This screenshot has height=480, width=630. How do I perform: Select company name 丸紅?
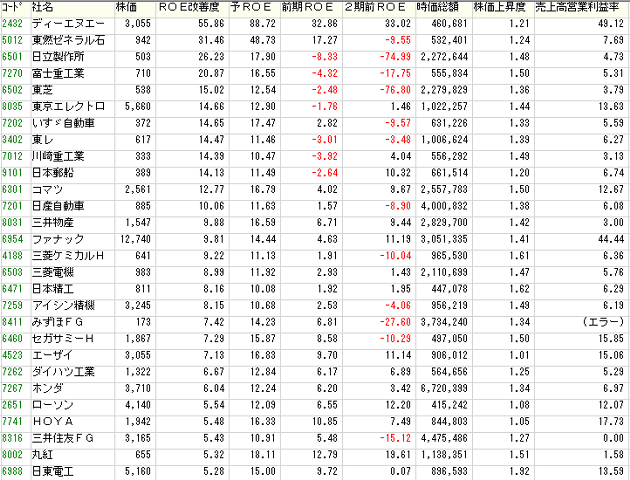[43, 455]
